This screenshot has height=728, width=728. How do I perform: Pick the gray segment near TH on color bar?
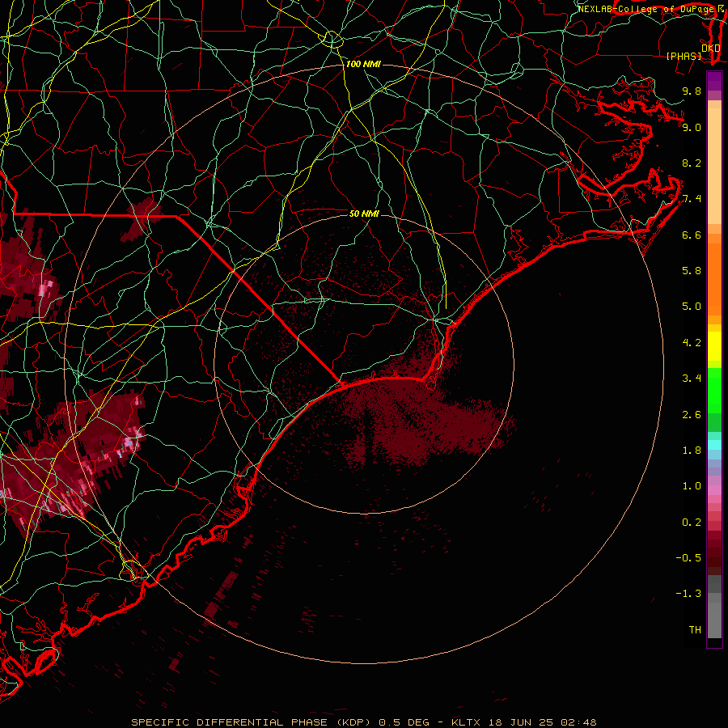click(714, 620)
